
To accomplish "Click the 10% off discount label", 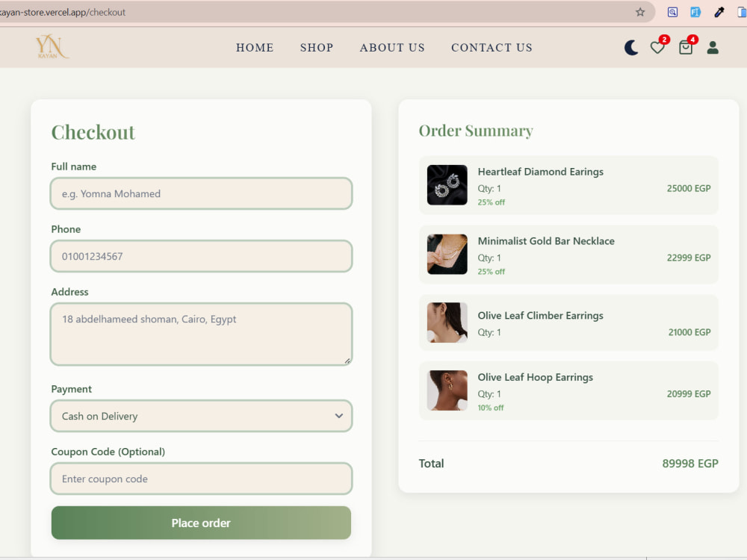I will point(491,408).
